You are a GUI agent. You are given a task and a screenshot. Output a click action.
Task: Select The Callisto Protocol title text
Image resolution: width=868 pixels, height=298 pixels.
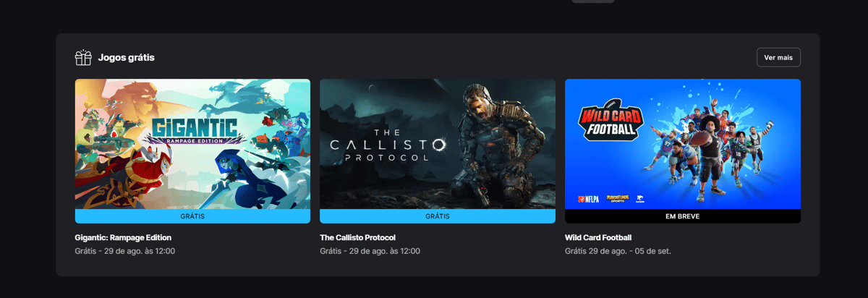pyautogui.click(x=357, y=237)
